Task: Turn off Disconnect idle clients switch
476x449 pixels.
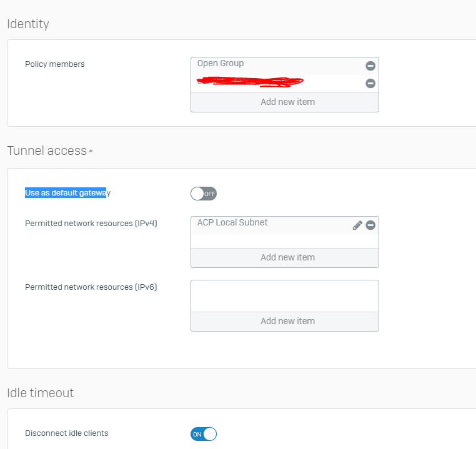Action: (204, 434)
